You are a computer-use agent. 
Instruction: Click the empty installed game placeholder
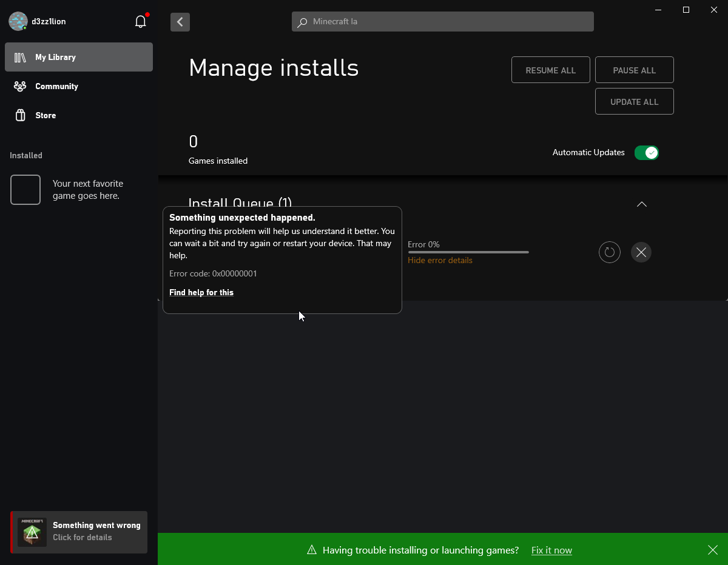25,190
